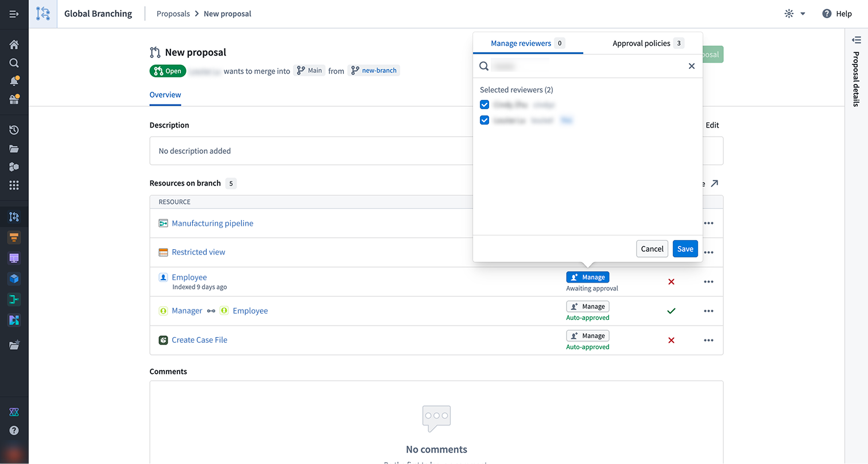868x464 pixels.
Task: Open more options for Create Case File row
Action: click(709, 341)
